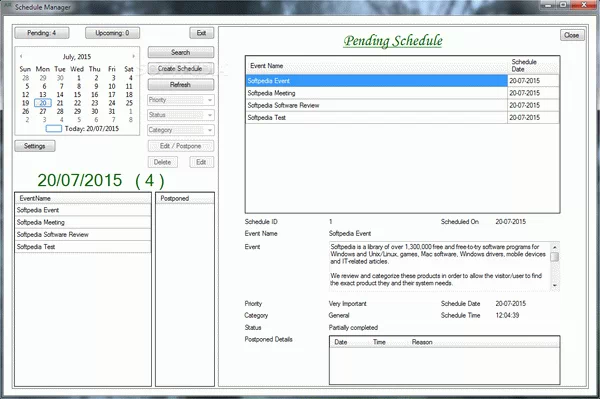Select July 13 in the calendar
The image size is (600, 399).
click(43, 94)
